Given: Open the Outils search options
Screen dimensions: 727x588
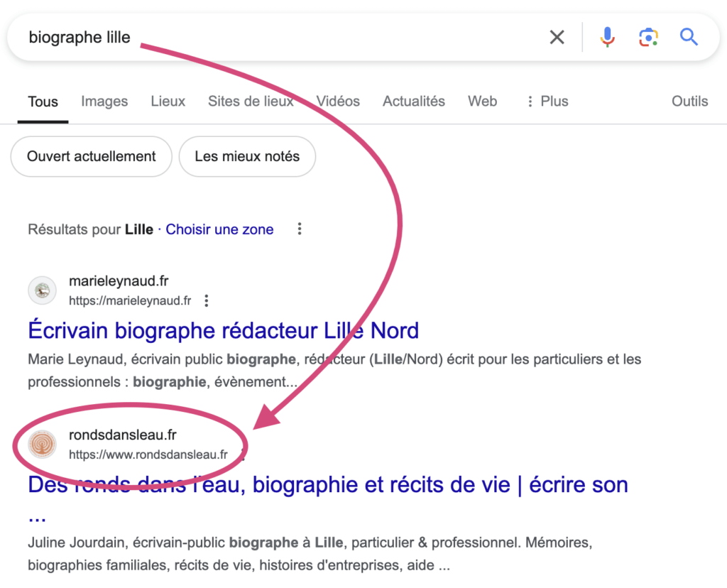Looking at the screenshot, I should [x=689, y=102].
